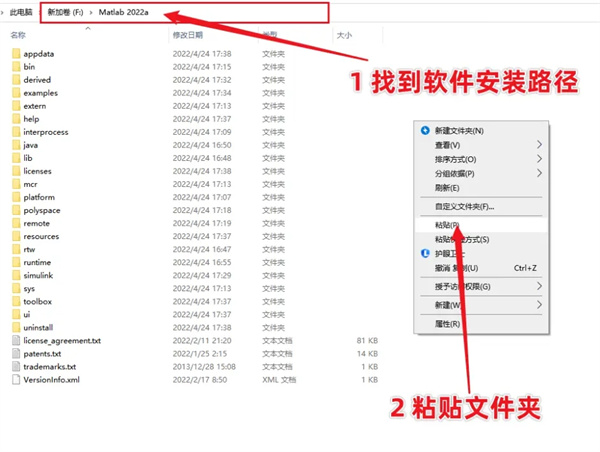Choose 新建文件夹(N) in context menu
Viewport: 600px width, 452px height.
[459, 131]
